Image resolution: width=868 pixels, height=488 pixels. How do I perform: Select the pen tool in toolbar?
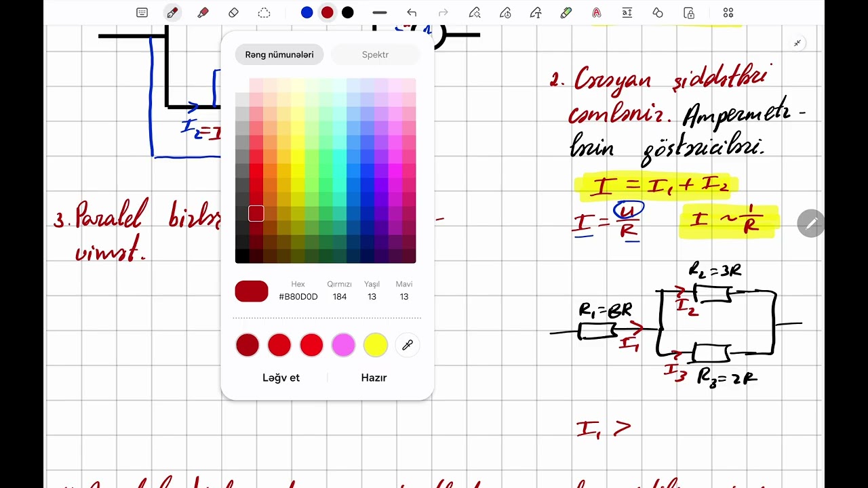172,13
